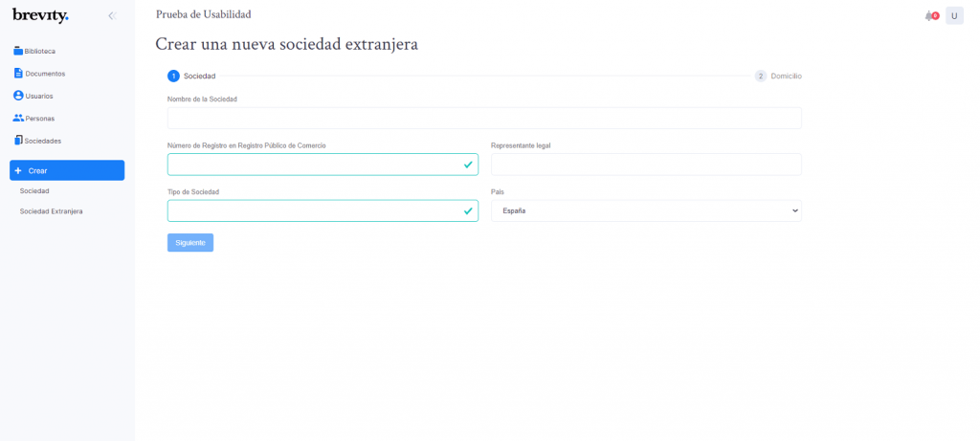Click the Representante legal input field
The height and width of the screenshot is (441, 980).
[x=646, y=165]
